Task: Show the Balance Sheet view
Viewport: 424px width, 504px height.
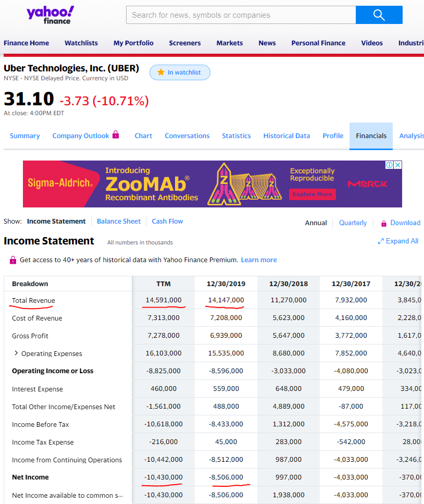Action: pyautogui.click(x=119, y=221)
